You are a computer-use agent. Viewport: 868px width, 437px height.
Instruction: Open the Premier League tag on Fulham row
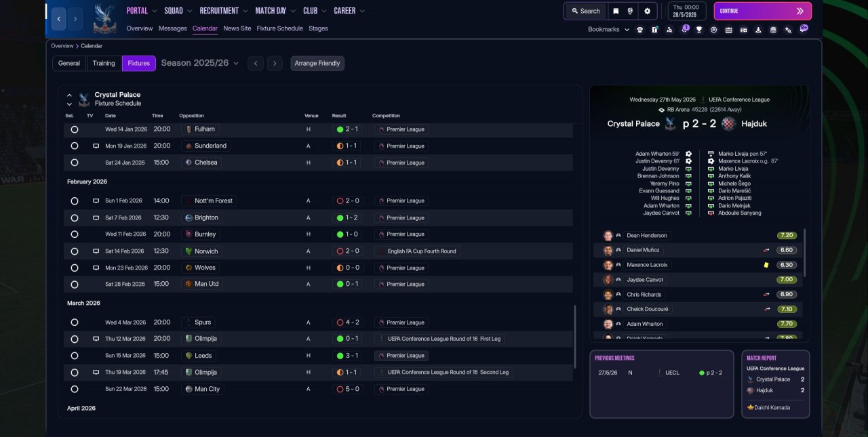(x=401, y=129)
